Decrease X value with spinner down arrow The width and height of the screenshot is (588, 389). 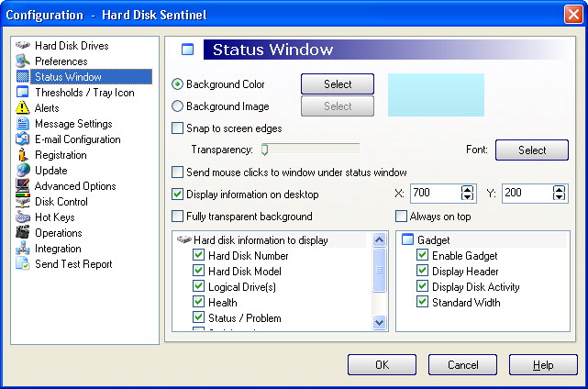tap(467, 197)
